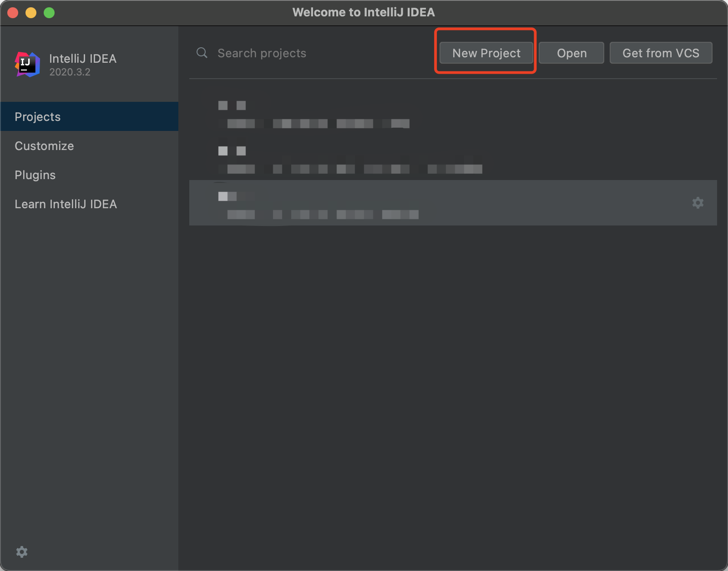Click the IntelliJ IDEA logo icon
Viewport: 728px width, 571px height.
tap(27, 64)
